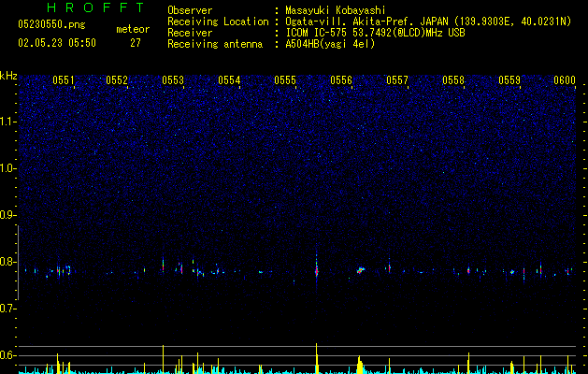Click the kHz axis unit label

pos(8,76)
